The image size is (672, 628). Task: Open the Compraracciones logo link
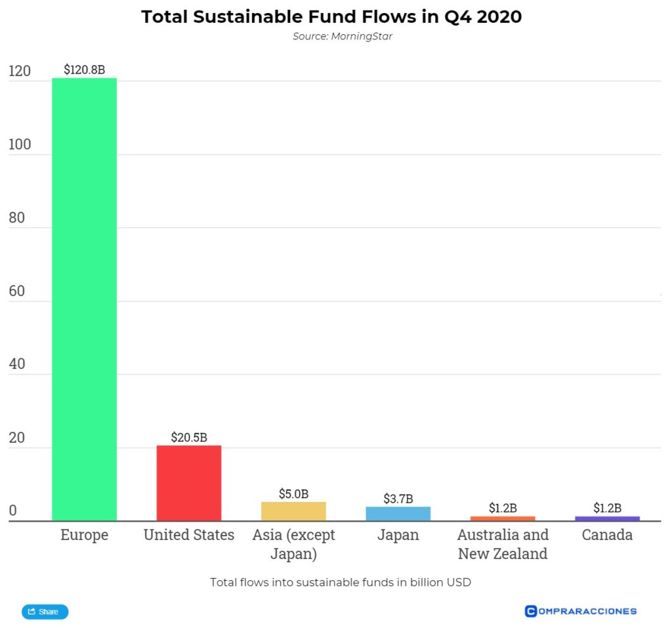coord(581,611)
